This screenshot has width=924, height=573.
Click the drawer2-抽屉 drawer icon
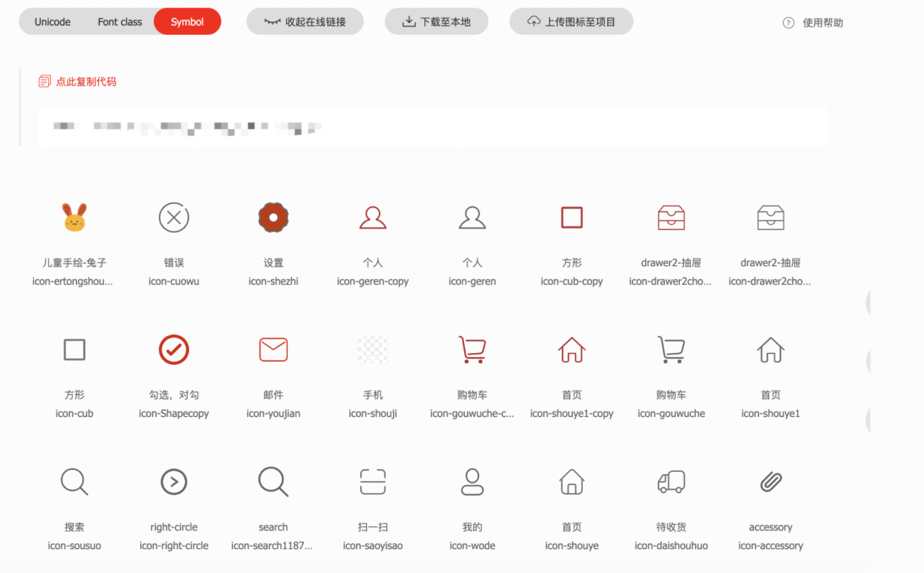671,217
